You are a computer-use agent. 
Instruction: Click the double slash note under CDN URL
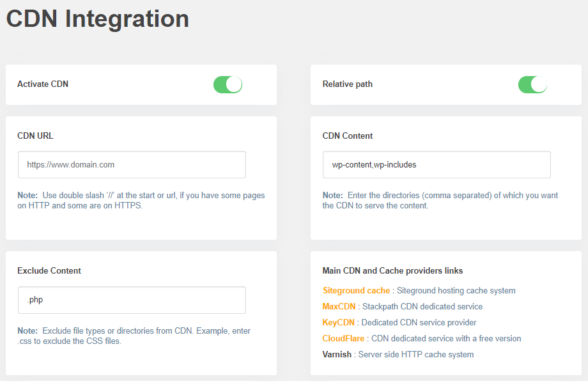pyautogui.click(x=141, y=200)
